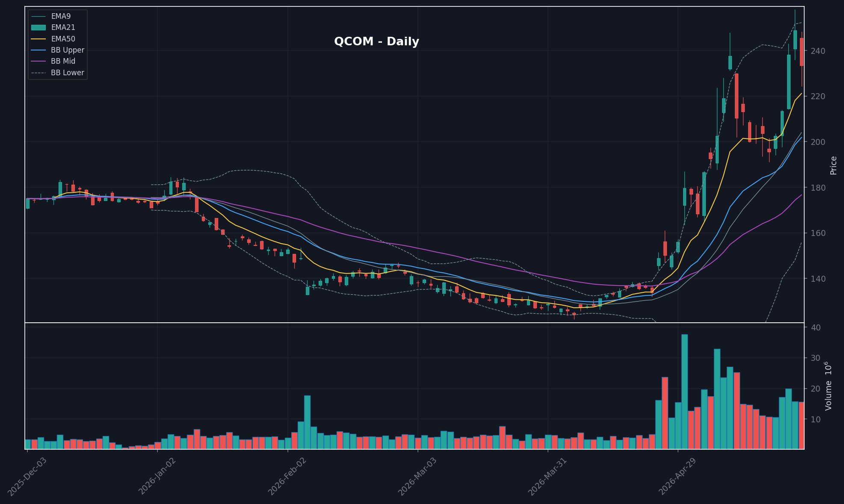Click the BB Mid legend label
The width and height of the screenshot is (844, 504).
pos(63,61)
